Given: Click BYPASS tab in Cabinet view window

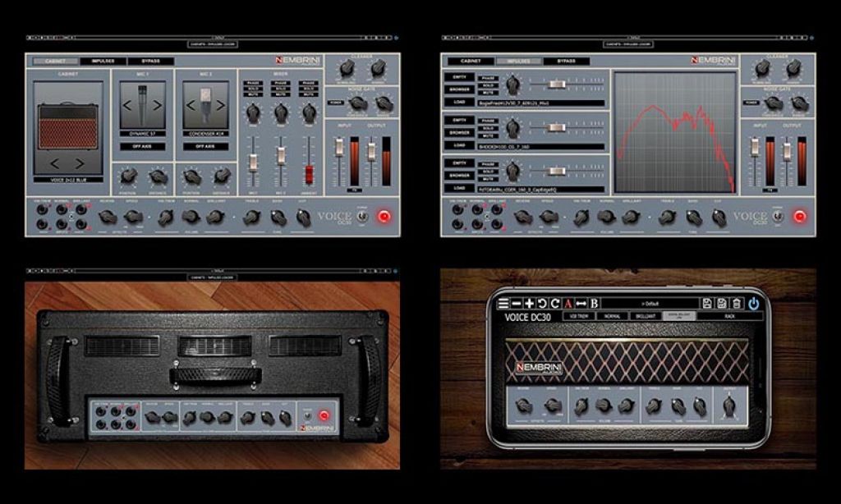Looking at the screenshot, I should point(151,61).
